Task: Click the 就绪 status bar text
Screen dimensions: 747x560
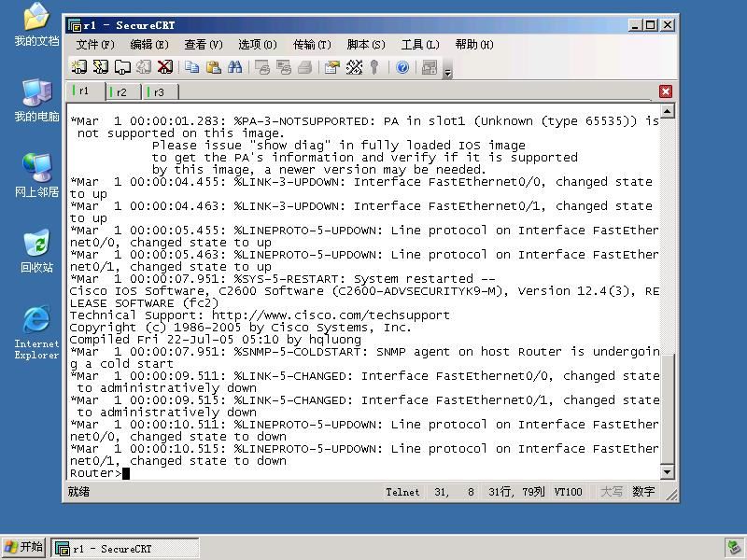Action: pyautogui.click(x=78, y=492)
